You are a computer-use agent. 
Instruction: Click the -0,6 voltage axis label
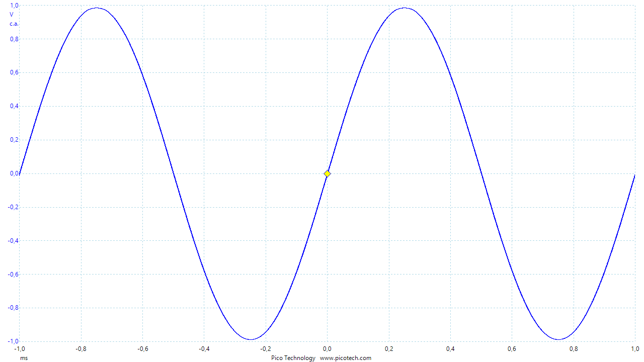(14, 274)
